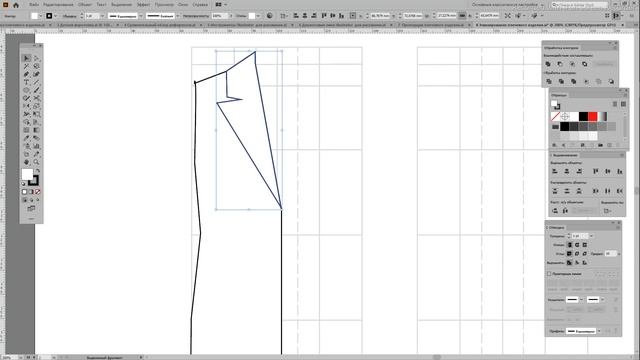Click the Expand button in Pathfinder panel
This screenshot has width=640, height=360.
click(x=604, y=64)
